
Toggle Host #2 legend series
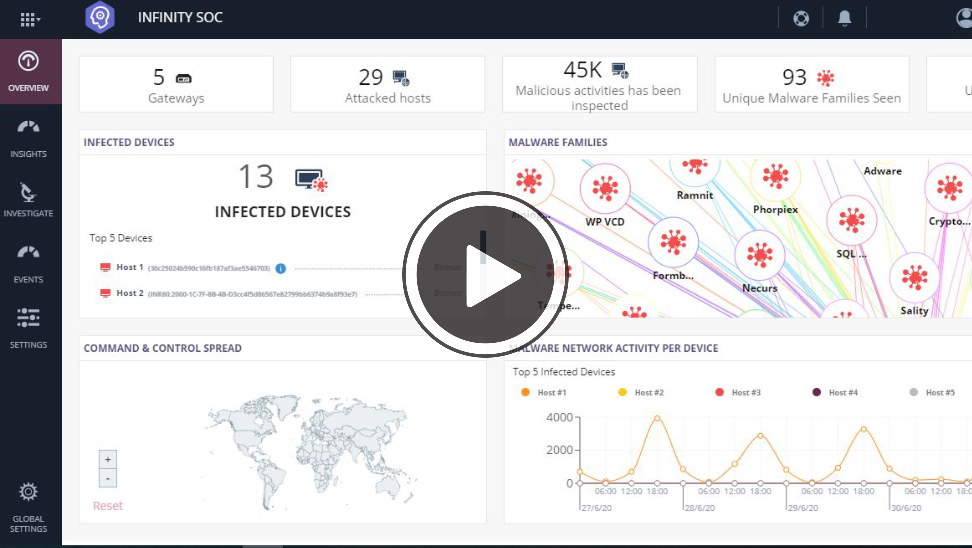641,392
